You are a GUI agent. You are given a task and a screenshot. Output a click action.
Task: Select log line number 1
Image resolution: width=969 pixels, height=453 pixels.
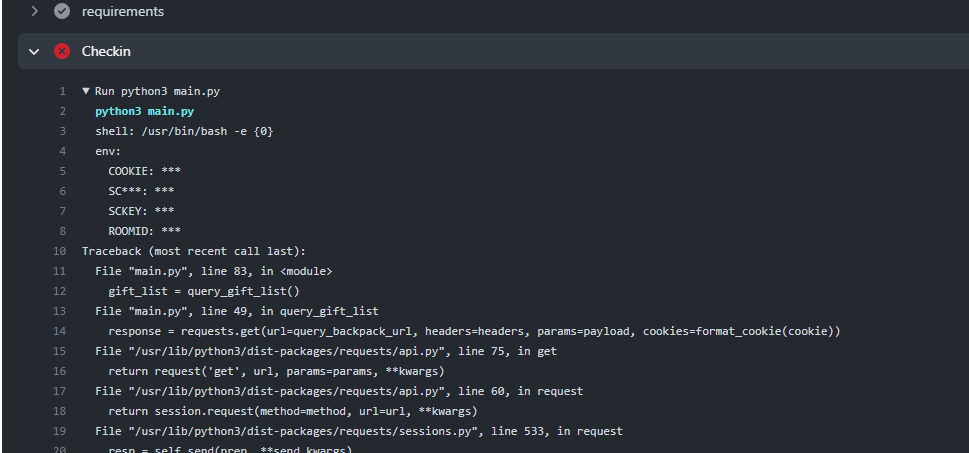(62, 91)
